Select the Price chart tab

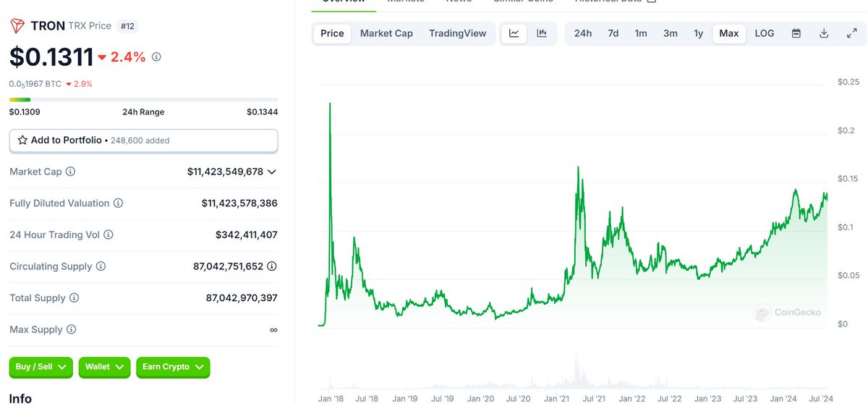(333, 33)
